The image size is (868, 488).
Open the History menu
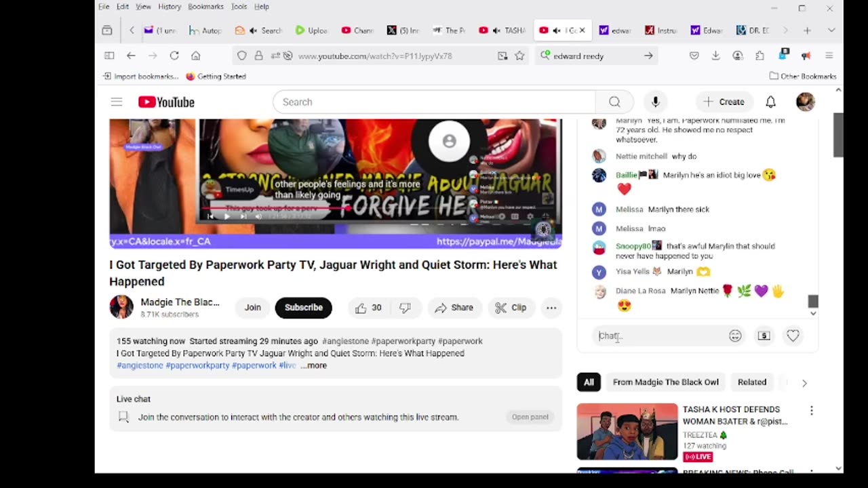[170, 7]
